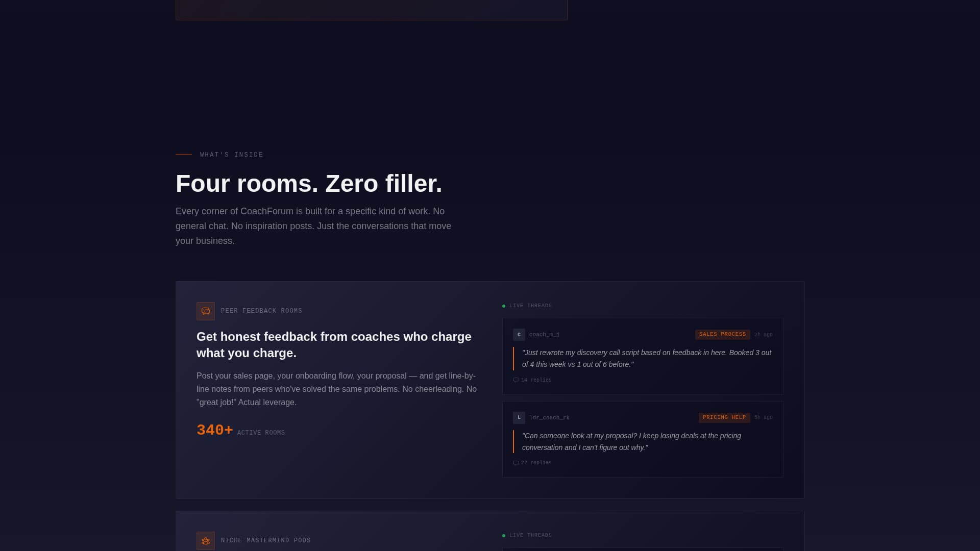View the 14 replies count
Screen dimensions: 980x551
click(x=536, y=380)
